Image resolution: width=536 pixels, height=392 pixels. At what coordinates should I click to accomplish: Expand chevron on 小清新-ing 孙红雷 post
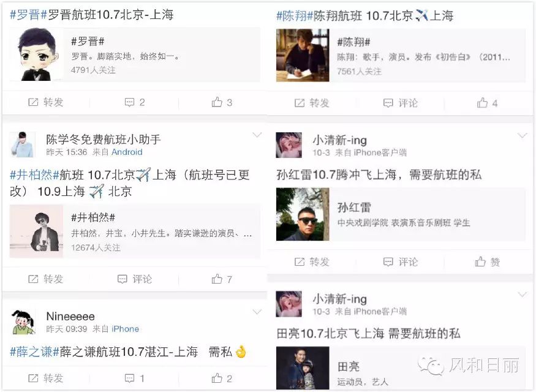[x=523, y=136]
